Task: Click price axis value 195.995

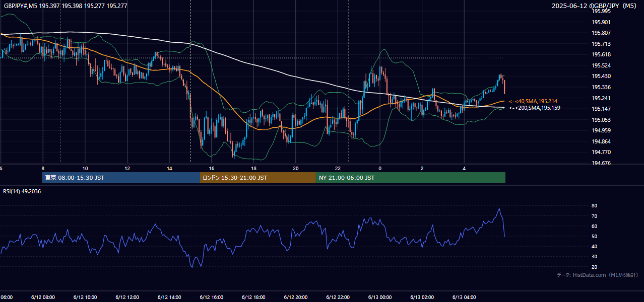Action: coord(601,11)
